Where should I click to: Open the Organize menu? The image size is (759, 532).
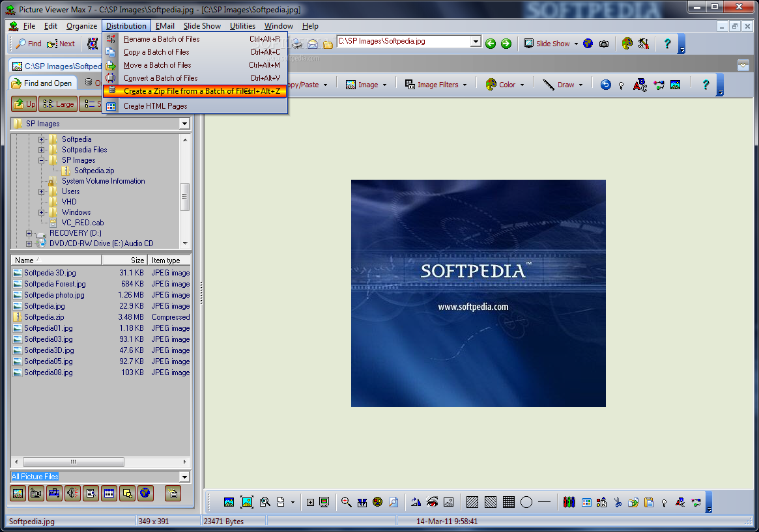(x=82, y=26)
